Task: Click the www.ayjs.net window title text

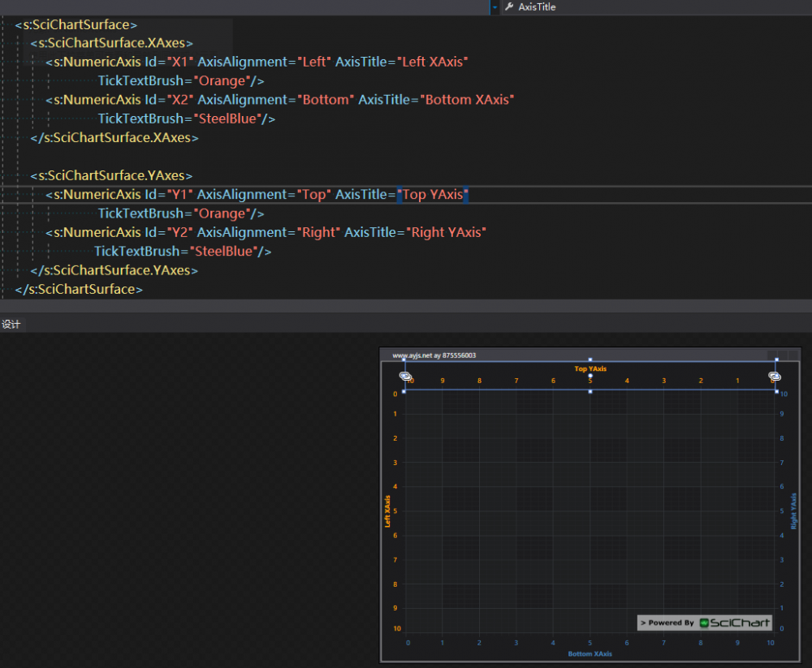Action: pyautogui.click(x=434, y=355)
